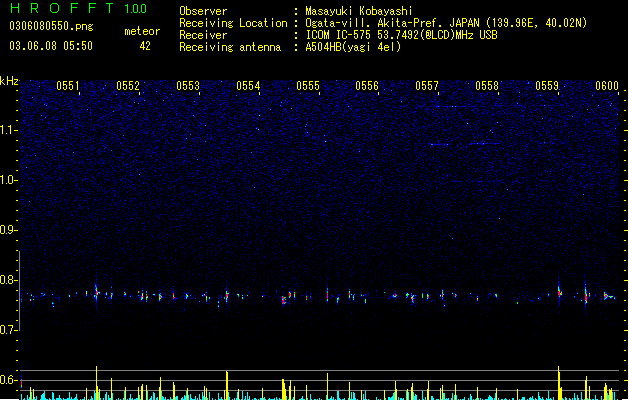Click the 1.1 kHz axis label
This screenshot has width=629, height=400.
pos(8,130)
